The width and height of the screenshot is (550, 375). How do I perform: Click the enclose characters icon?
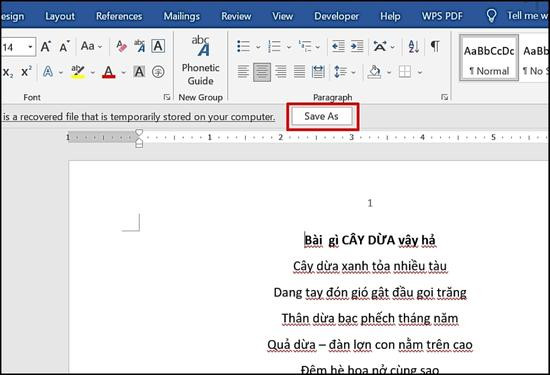tap(158, 72)
